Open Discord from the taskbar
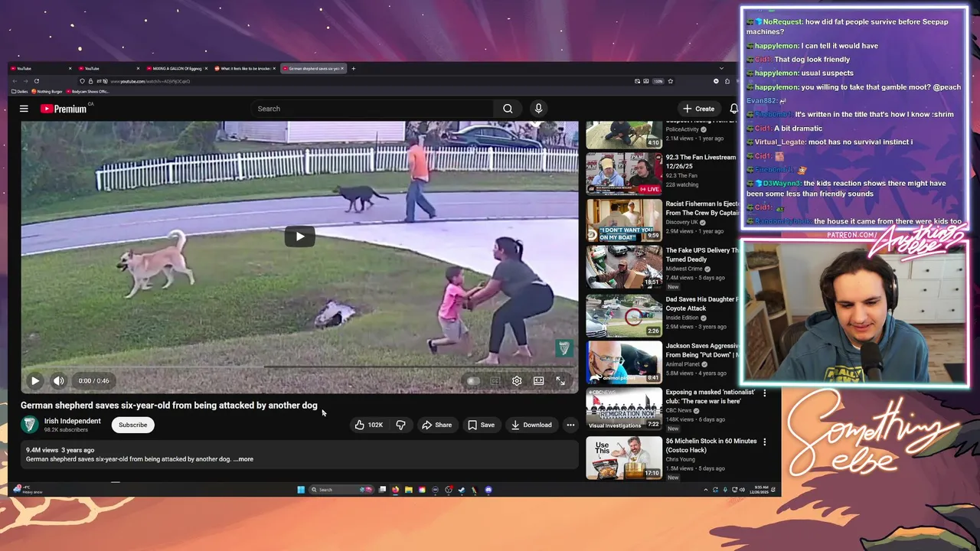Screen dimensions: 980x551 (x=488, y=490)
